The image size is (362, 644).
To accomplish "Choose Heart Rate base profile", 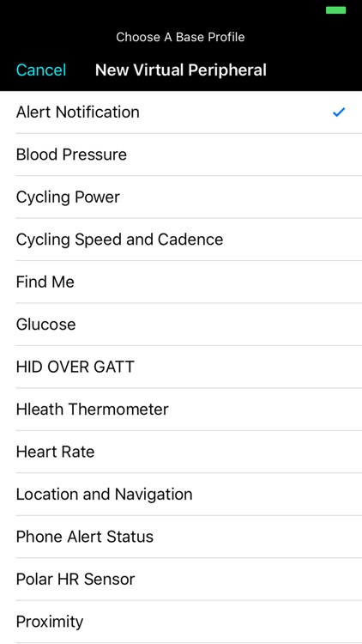I will point(181,452).
